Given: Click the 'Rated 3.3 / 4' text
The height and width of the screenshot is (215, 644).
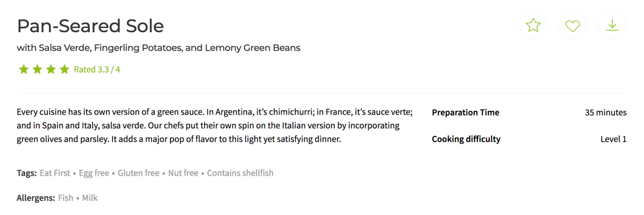Looking at the screenshot, I should [97, 69].
